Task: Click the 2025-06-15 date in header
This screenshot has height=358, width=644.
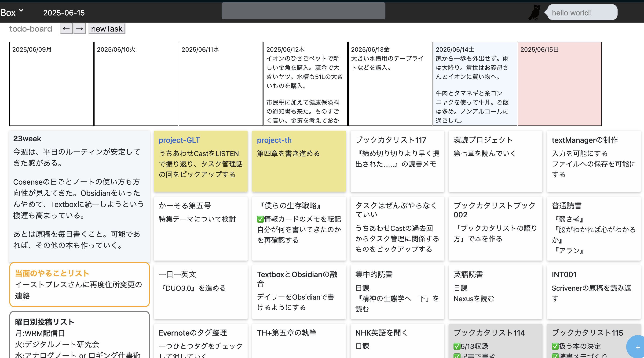Action: [64, 13]
